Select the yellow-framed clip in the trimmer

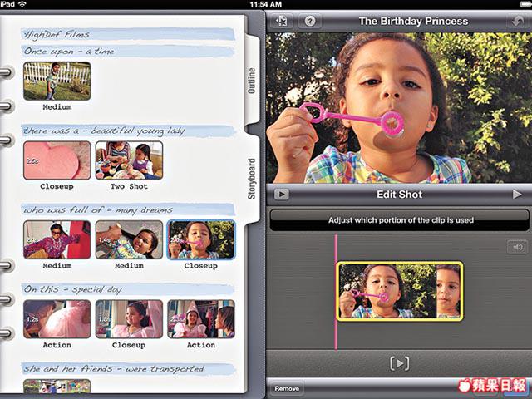pos(399,291)
